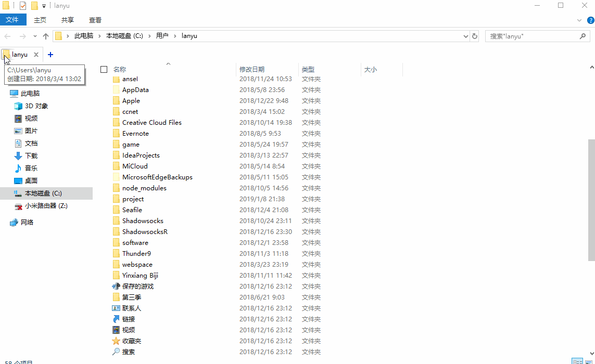Select the 收藏夹 star icon
595x364 pixels.
tap(116, 341)
